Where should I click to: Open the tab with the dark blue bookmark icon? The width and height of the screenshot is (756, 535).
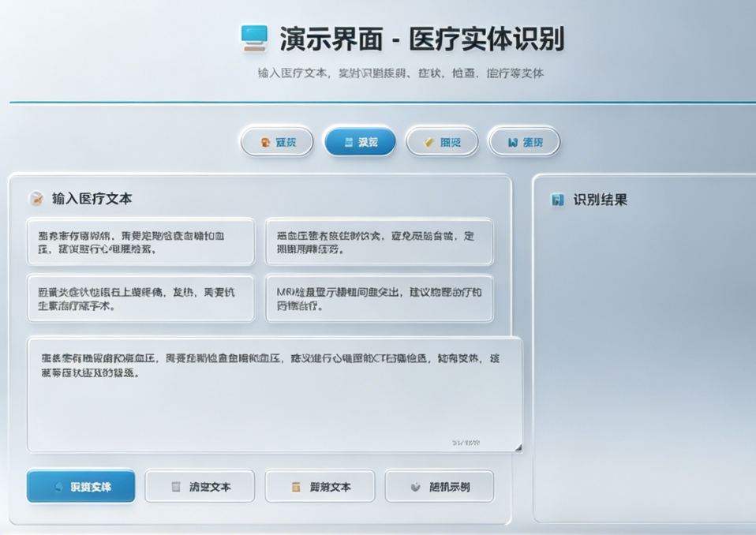click(525, 142)
